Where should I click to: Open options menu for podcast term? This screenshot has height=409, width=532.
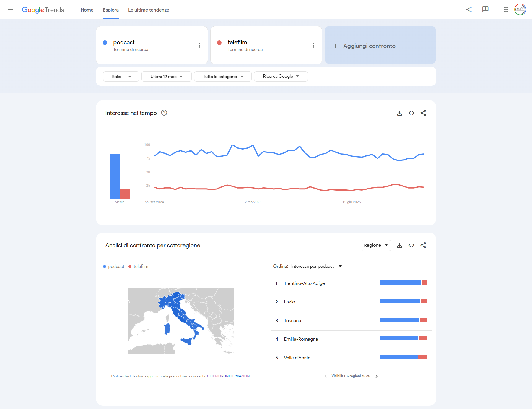point(199,45)
